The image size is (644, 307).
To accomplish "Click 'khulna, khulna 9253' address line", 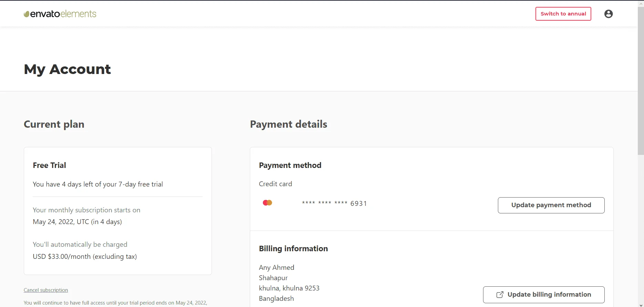I will (x=289, y=288).
